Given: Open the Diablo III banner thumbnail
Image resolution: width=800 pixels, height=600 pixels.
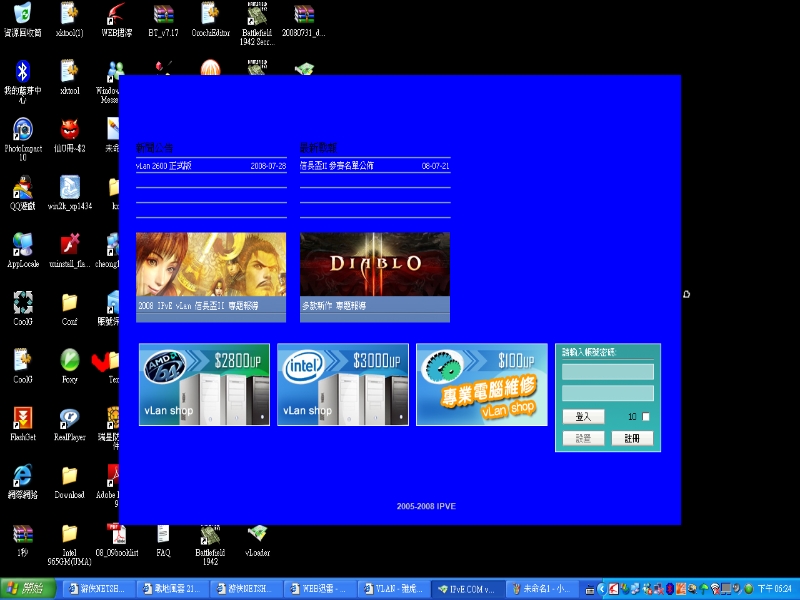Looking at the screenshot, I should pos(374,264).
